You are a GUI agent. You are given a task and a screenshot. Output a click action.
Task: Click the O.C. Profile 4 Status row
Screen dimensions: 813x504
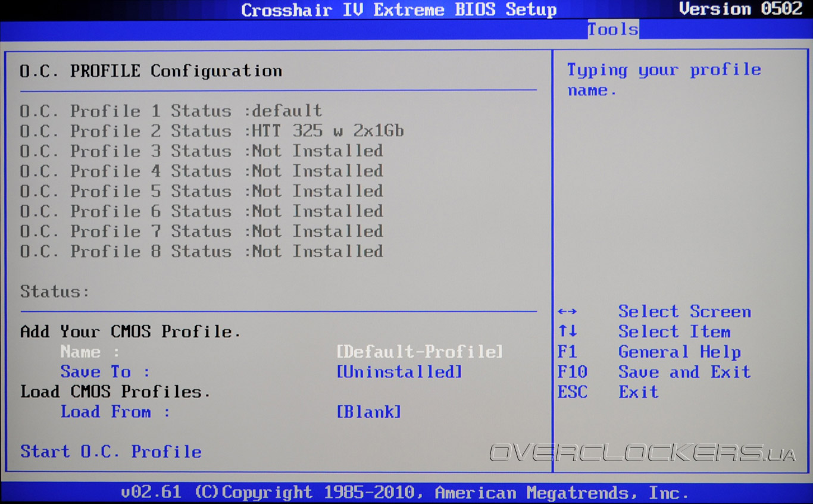pyautogui.click(x=201, y=171)
